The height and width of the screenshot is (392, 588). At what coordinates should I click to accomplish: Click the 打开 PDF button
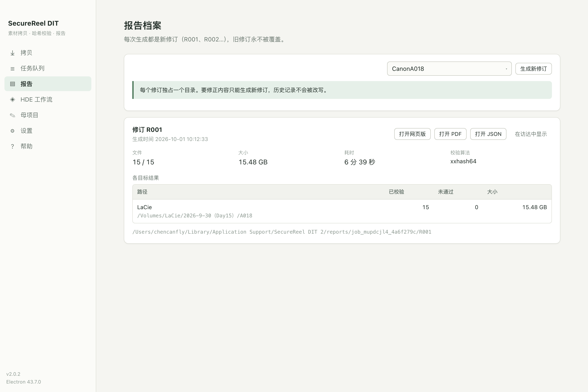click(x=450, y=134)
